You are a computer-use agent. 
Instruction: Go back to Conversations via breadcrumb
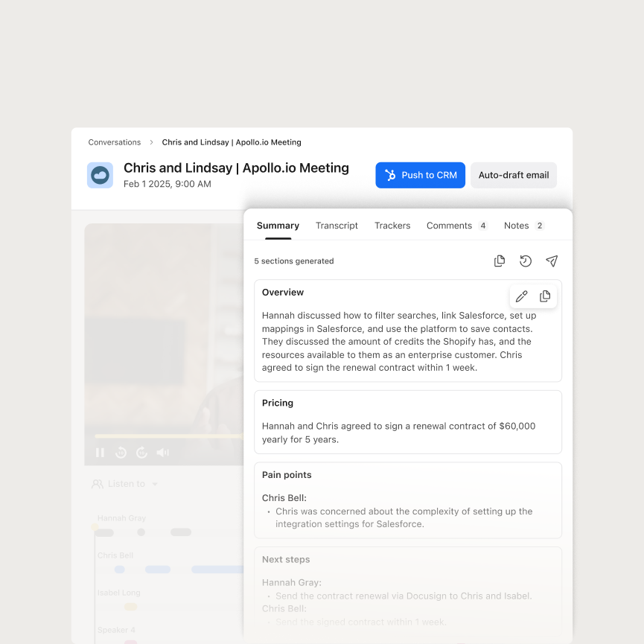[115, 142]
